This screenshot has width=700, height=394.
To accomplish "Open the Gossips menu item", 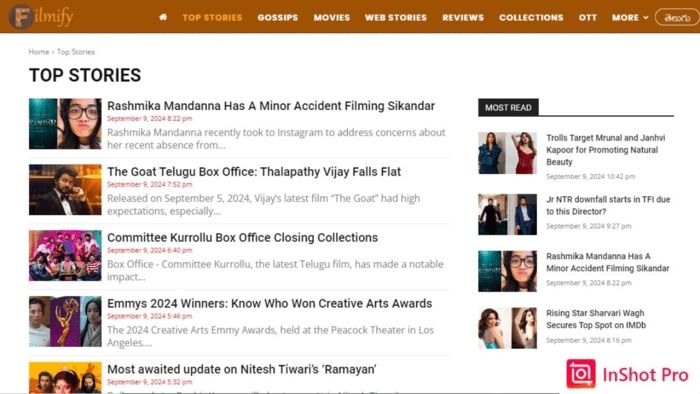I will (x=278, y=17).
